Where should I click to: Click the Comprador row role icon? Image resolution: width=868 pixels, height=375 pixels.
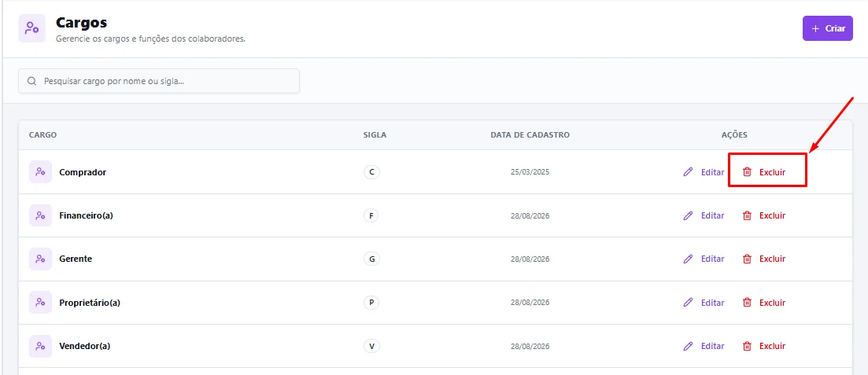(40, 172)
